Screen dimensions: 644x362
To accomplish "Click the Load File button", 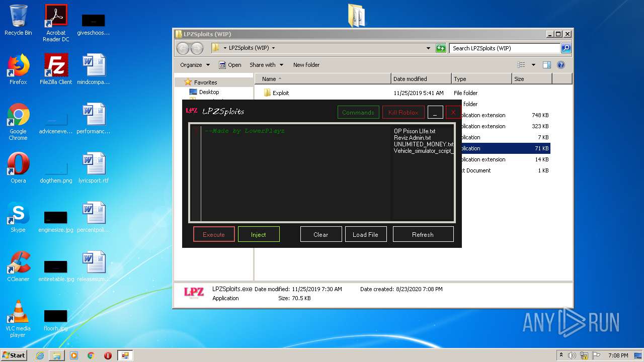I will (366, 234).
